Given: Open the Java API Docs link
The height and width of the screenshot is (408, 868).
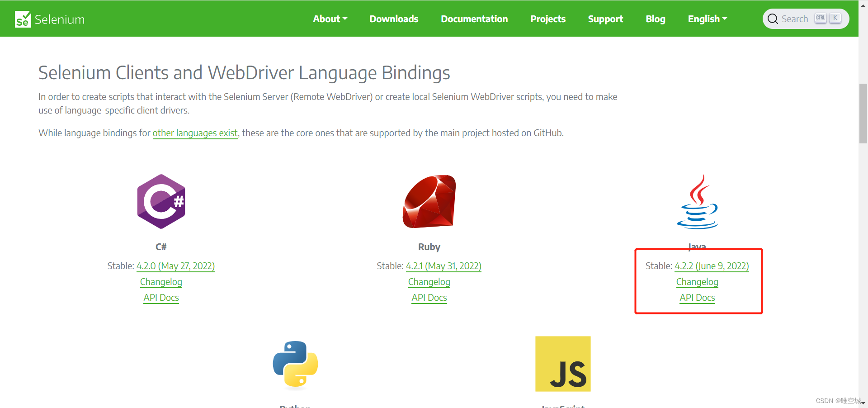Looking at the screenshot, I should click(697, 298).
